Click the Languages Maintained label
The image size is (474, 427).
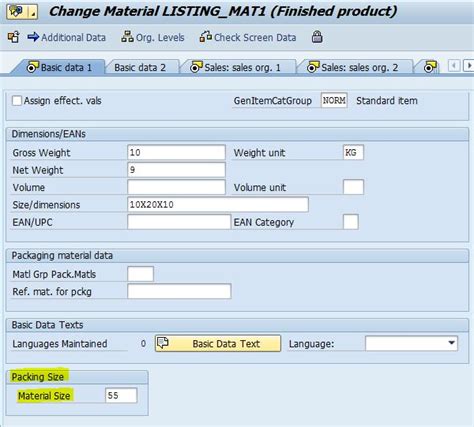(60, 344)
